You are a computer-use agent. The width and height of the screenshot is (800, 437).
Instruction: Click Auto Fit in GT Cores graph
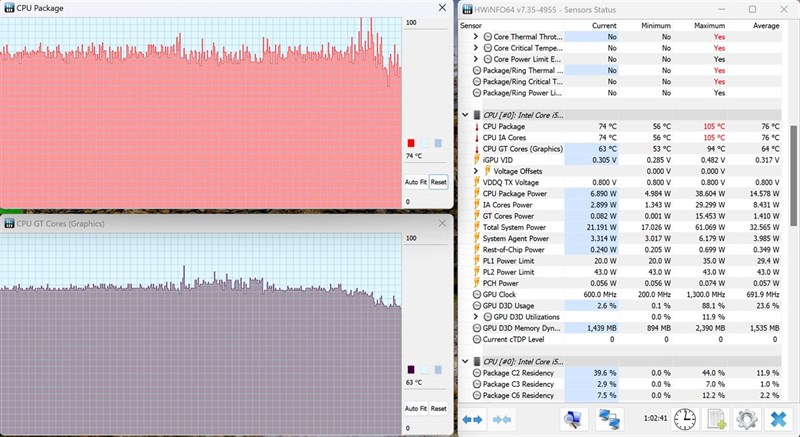click(x=416, y=408)
